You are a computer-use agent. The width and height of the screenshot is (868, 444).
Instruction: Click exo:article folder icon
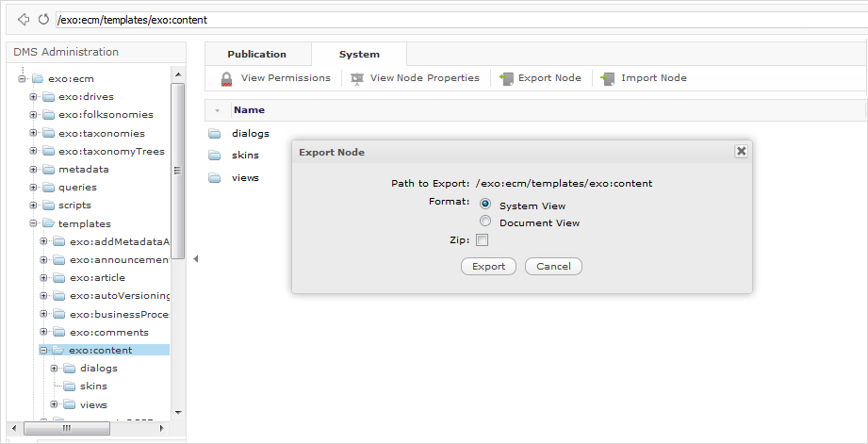(x=59, y=278)
